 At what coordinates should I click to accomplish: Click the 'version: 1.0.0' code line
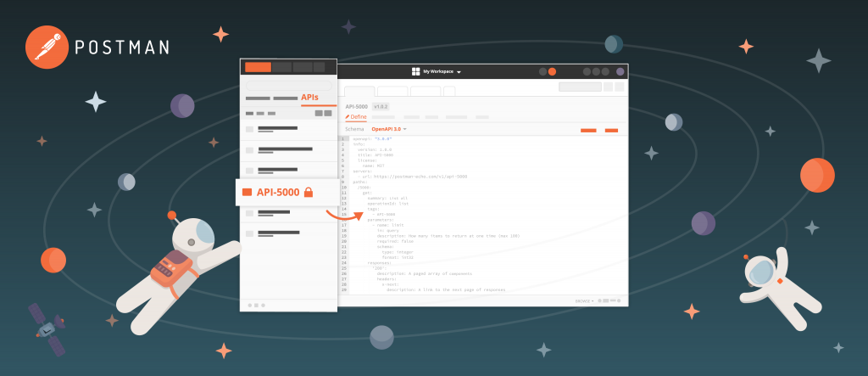(375, 149)
